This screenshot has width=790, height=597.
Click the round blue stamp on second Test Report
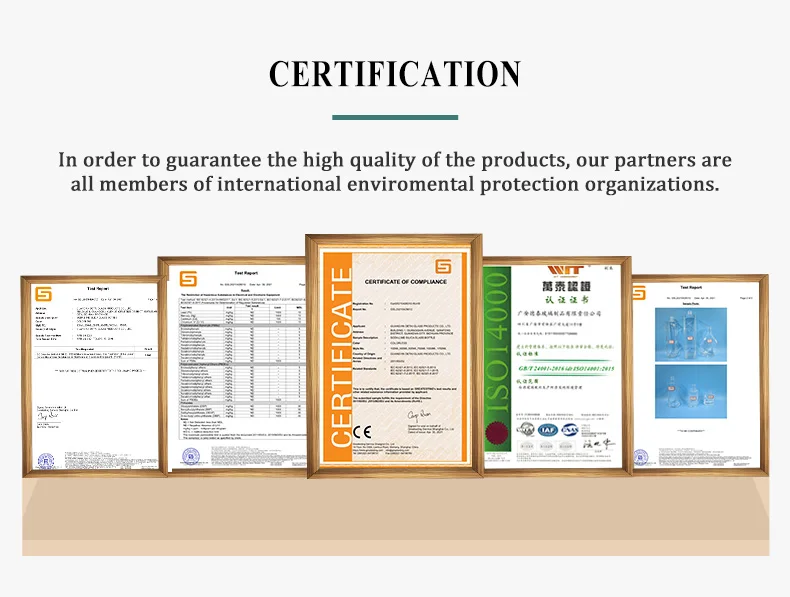click(191, 456)
